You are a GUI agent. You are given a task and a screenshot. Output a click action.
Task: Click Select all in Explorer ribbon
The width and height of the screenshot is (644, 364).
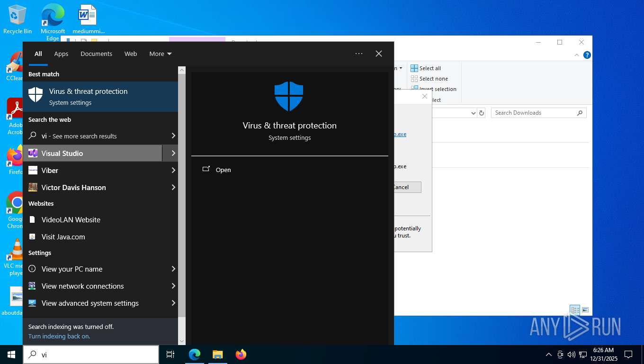point(426,68)
